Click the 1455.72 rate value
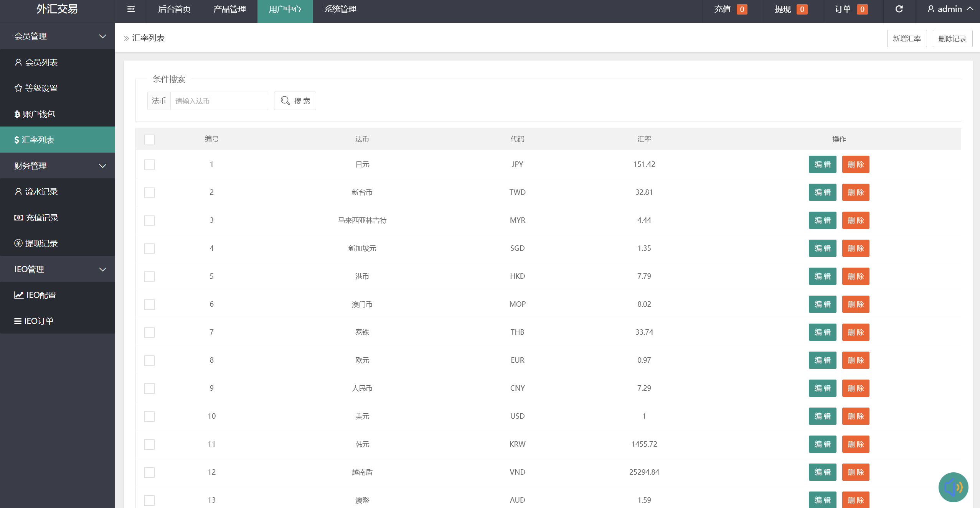 click(644, 444)
